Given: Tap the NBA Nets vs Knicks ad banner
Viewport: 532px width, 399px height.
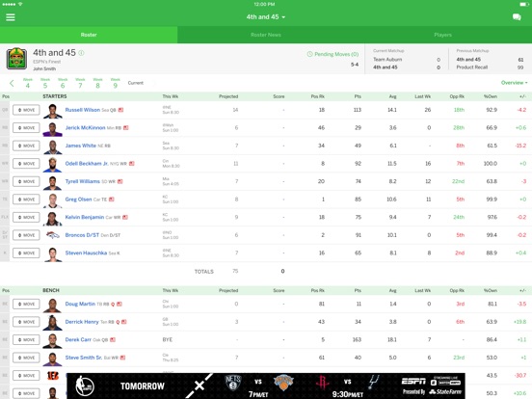Looking at the screenshot, I should click(x=266, y=386).
